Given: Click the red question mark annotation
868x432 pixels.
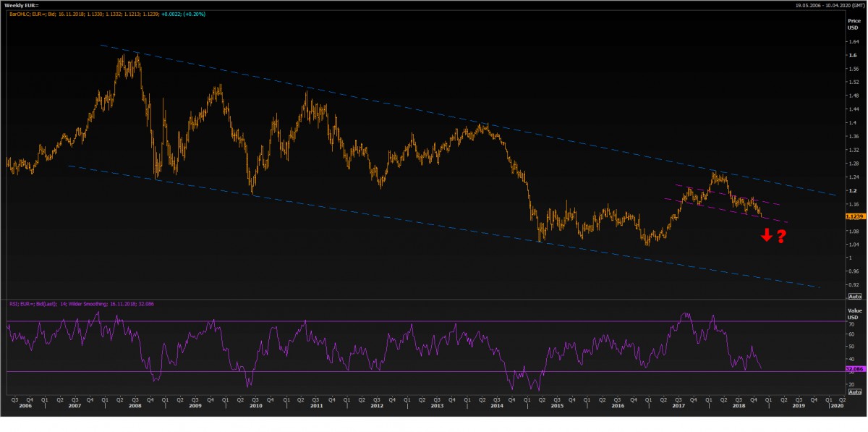Looking at the screenshot, I should pos(781,235).
